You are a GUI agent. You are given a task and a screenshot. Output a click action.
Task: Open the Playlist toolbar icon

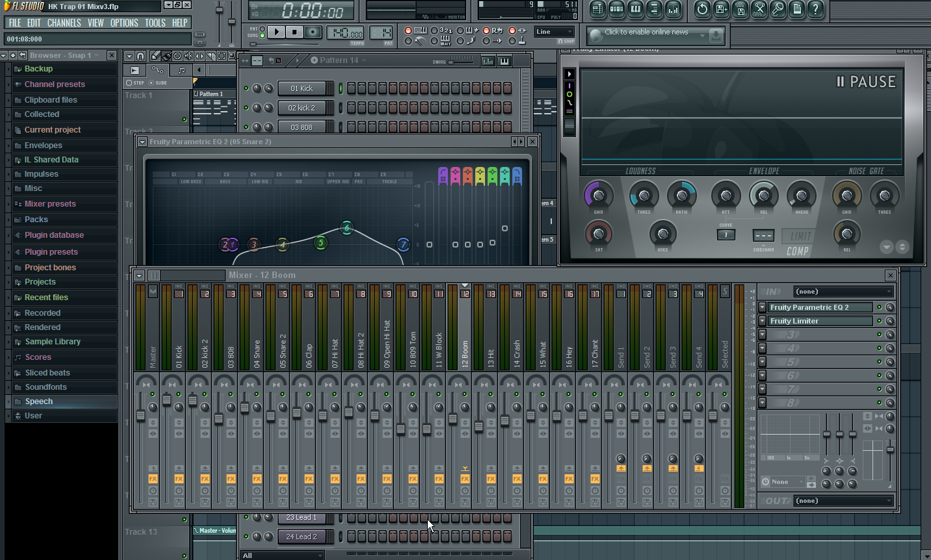(598, 9)
